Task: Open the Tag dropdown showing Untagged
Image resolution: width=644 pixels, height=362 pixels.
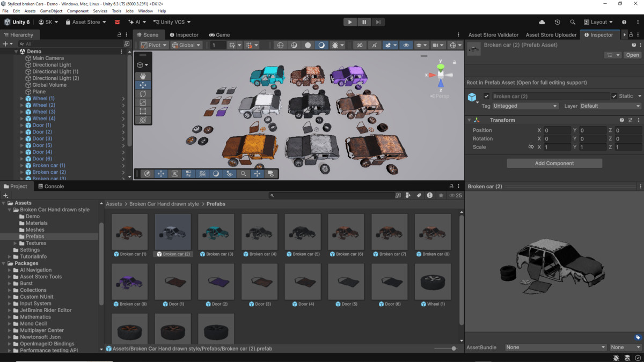Action: [x=525, y=106]
